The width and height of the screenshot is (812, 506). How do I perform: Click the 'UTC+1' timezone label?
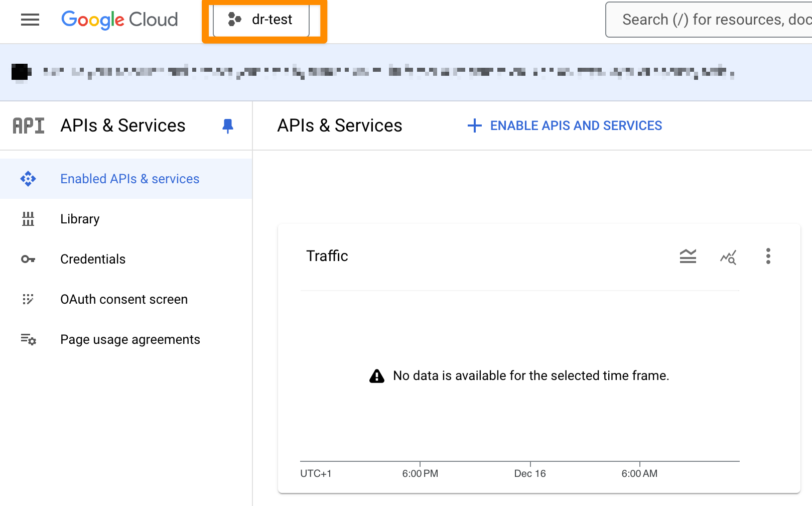[x=316, y=473]
